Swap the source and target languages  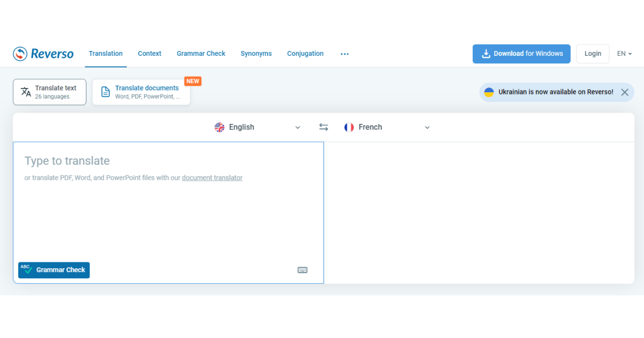tap(324, 127)
